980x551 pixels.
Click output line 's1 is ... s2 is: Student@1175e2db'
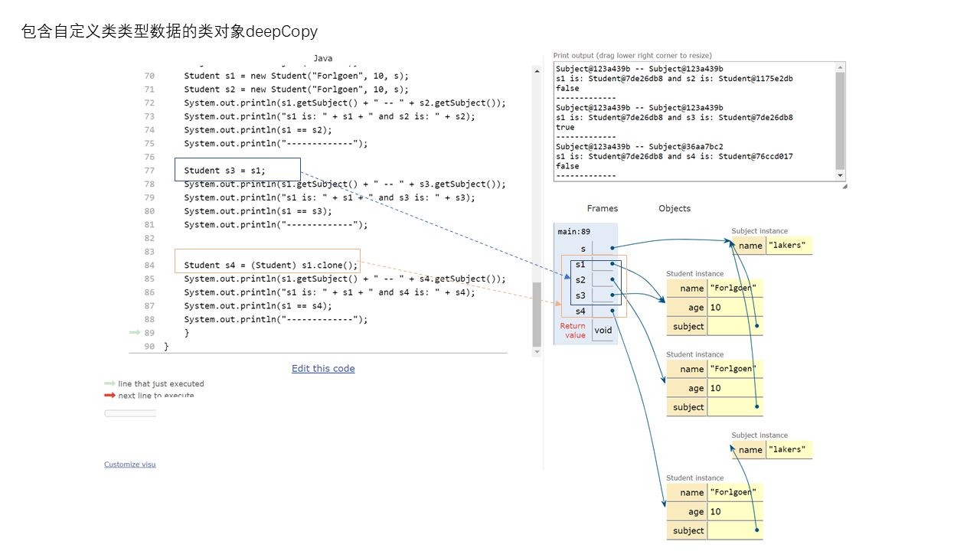675,79
